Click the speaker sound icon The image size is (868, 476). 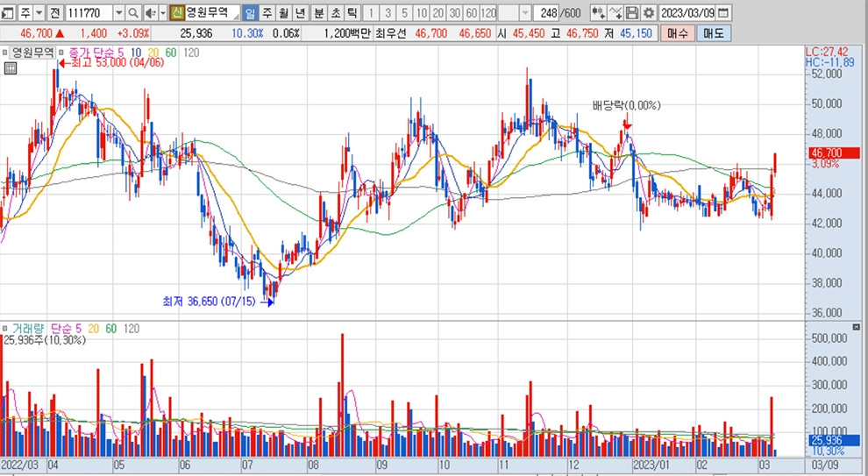[149, 13]
